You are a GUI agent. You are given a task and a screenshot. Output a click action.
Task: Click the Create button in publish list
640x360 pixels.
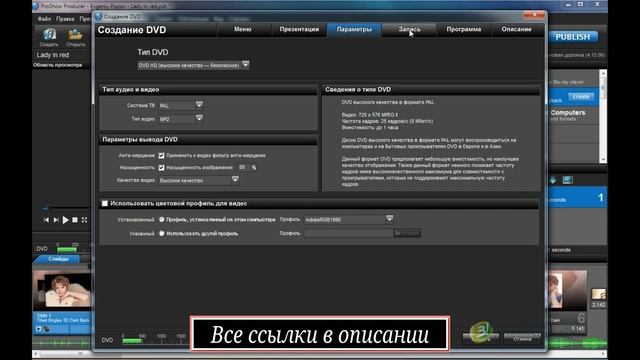pyautogui.click(x=581, y=97)
